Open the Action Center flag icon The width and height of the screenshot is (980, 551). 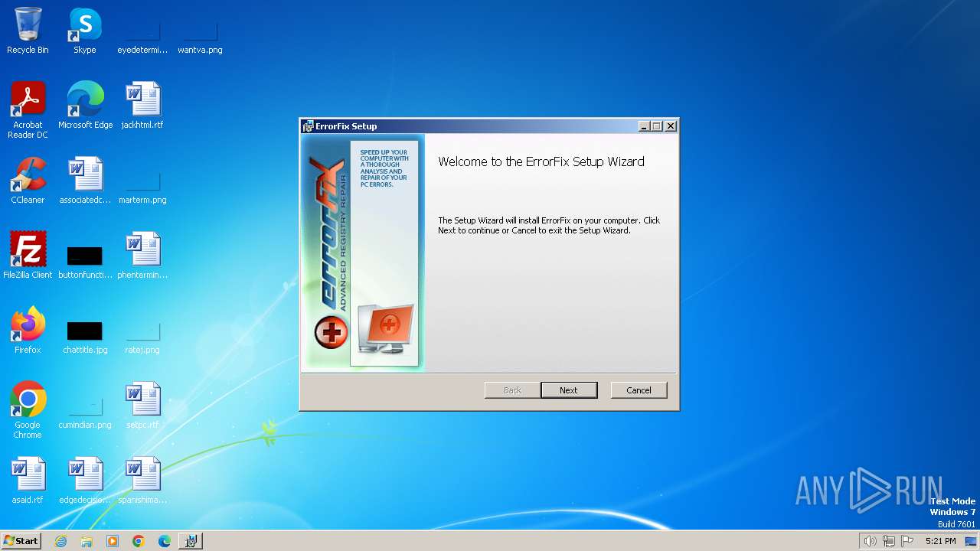pos(907,541)
